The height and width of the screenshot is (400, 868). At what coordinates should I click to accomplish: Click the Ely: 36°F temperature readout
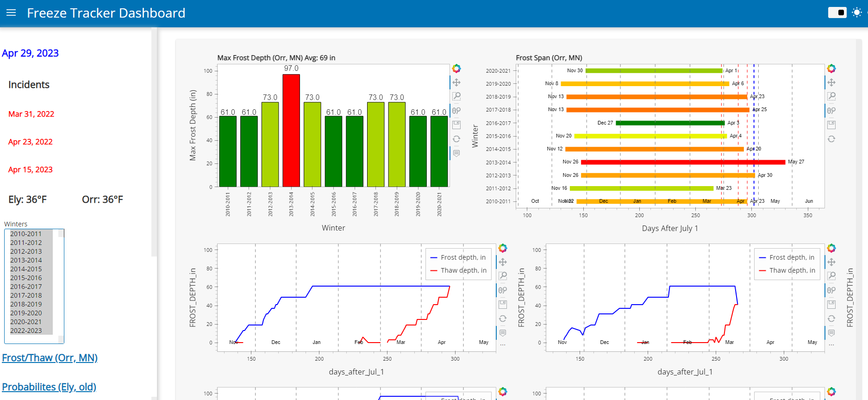click(x=27, y=200)
